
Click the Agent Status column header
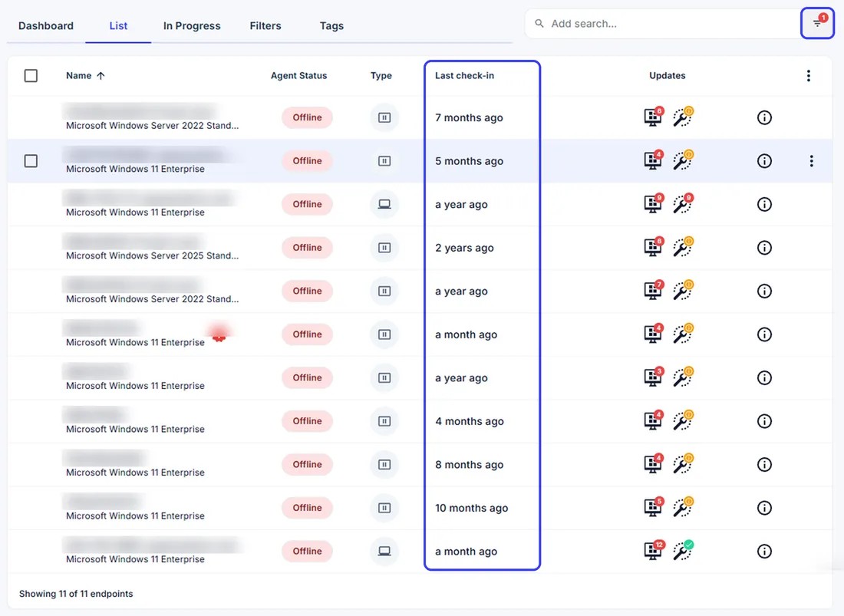pos(298,75)
